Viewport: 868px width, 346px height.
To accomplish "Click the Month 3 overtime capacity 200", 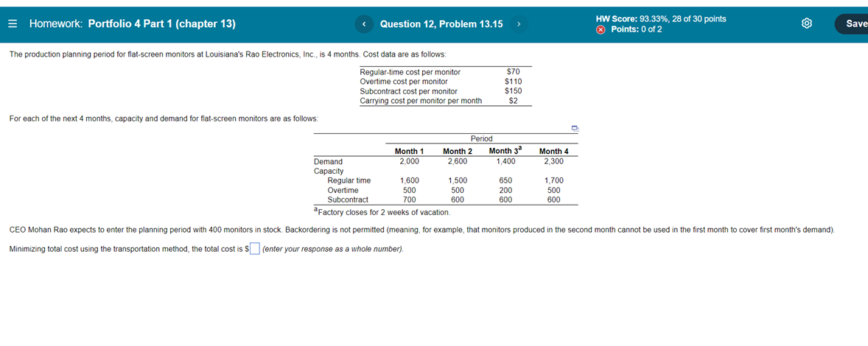I will tap(505, 190).
